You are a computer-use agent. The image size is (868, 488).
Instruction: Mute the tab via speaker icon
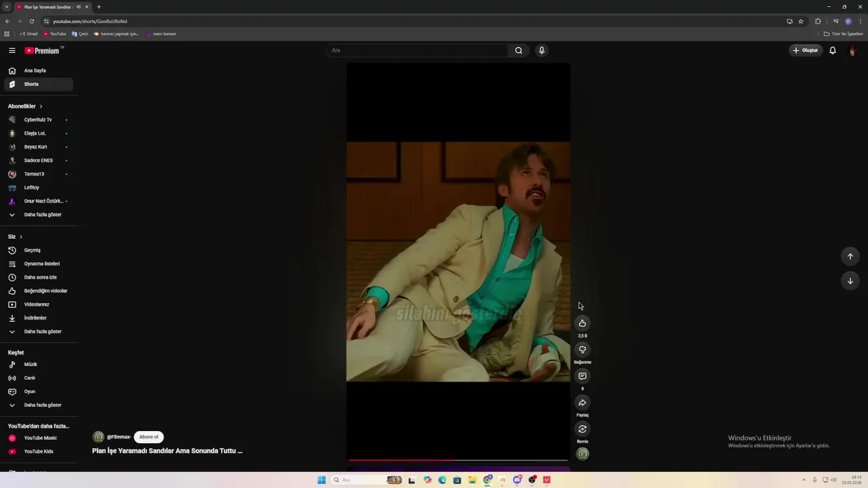tap(79, 7)
